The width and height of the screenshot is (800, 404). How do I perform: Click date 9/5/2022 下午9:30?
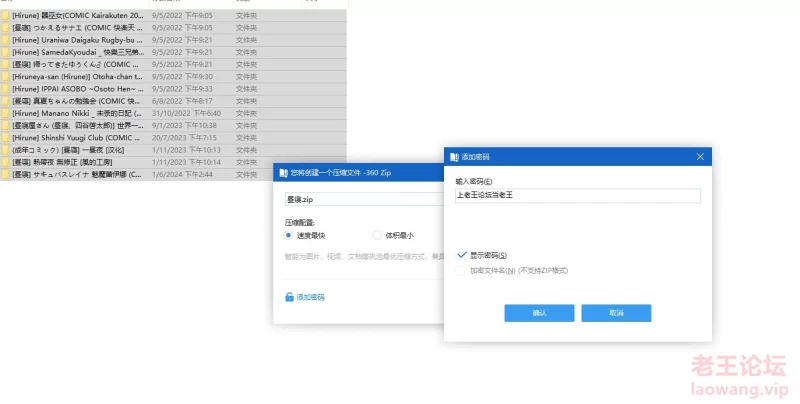(182, 77)
